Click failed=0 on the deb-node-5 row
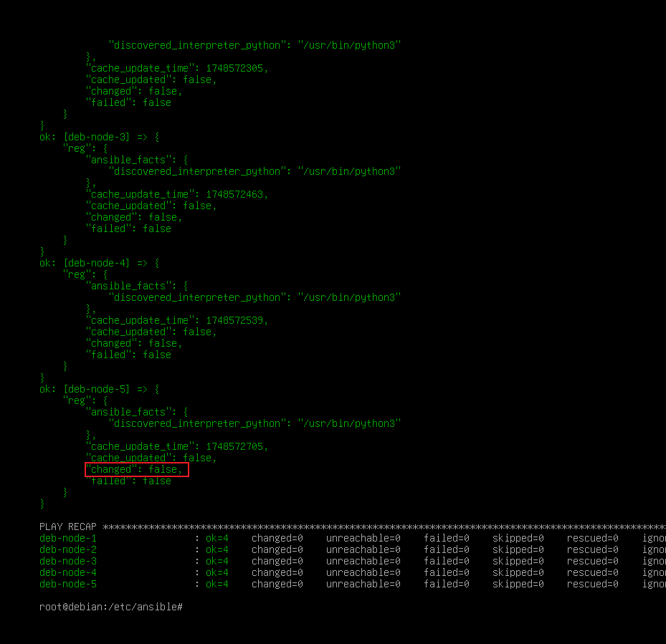 (x=447, y=584)
